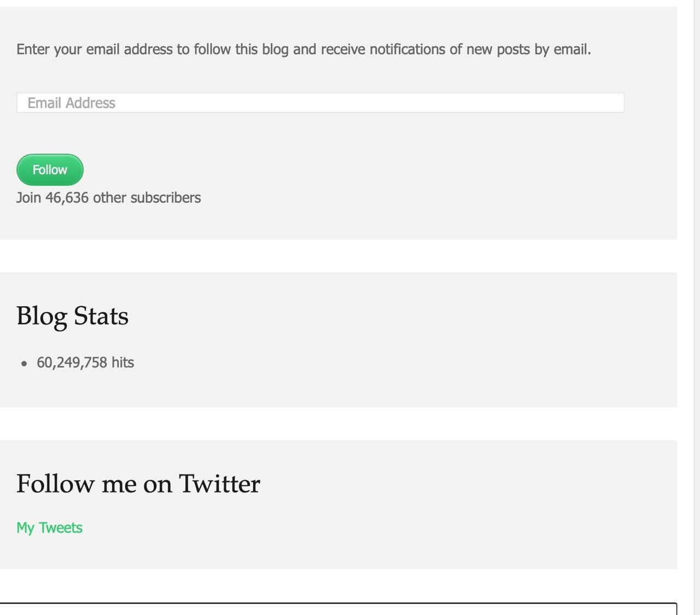The image size is (700, 615).
Task: Click the vertical scrollbar on the right edge
Action: pyautogui.click(x=697, y=306)
